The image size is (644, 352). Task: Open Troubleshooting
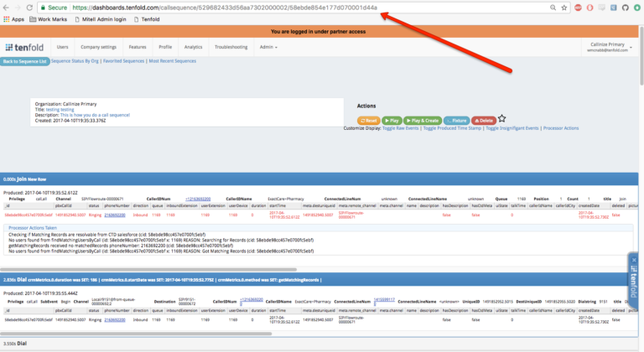(231, 47)
